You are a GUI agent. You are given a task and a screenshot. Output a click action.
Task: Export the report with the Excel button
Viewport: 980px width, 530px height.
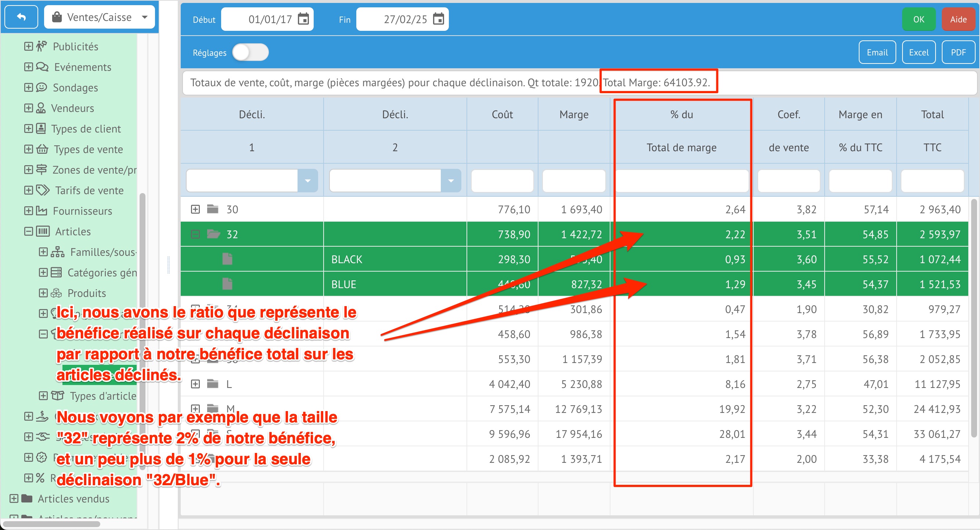pyautogui.click(x=918, y=52)
